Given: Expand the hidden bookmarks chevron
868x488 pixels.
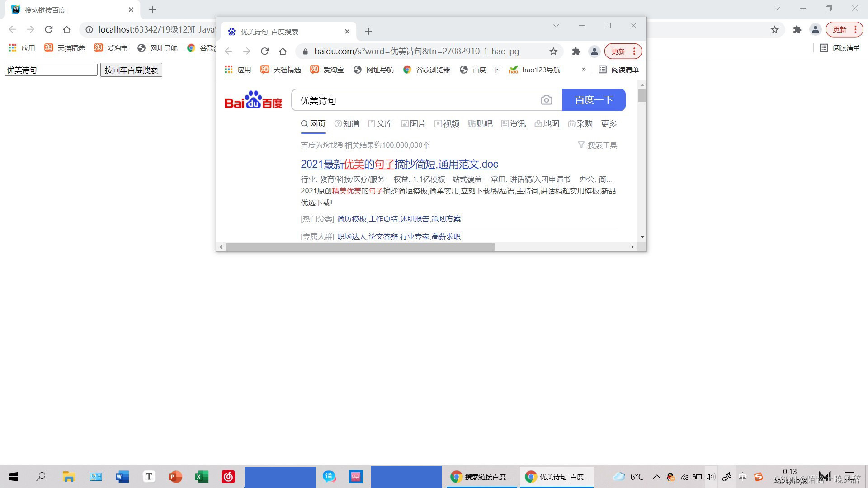Looking at the screenshot, I should [584, 69].
